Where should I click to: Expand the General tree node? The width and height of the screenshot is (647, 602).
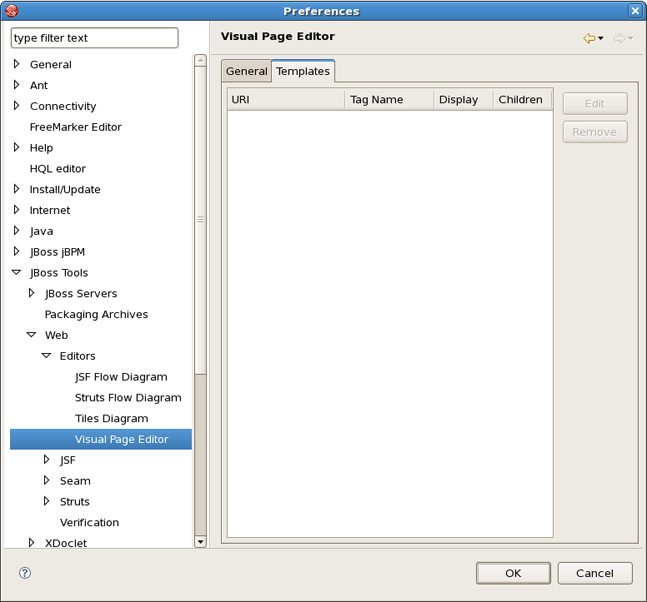click(x=17, y=64)
